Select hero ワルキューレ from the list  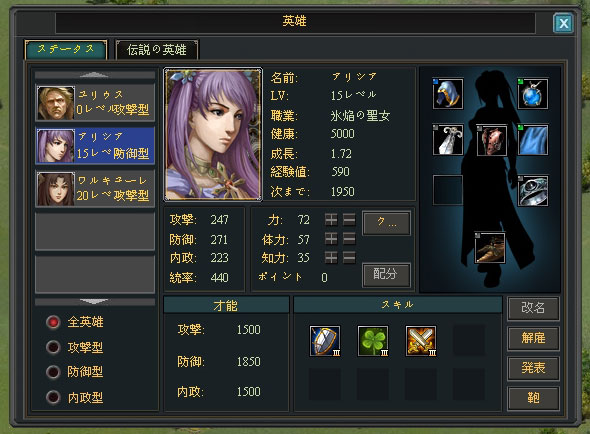pyautogui.click(x=95, y=188)
